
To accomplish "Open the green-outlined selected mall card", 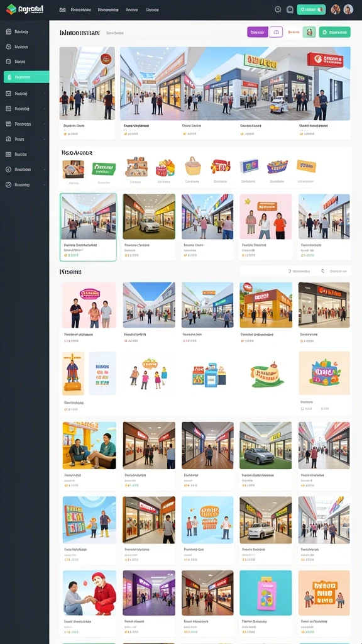I will (x=88, y=227).
